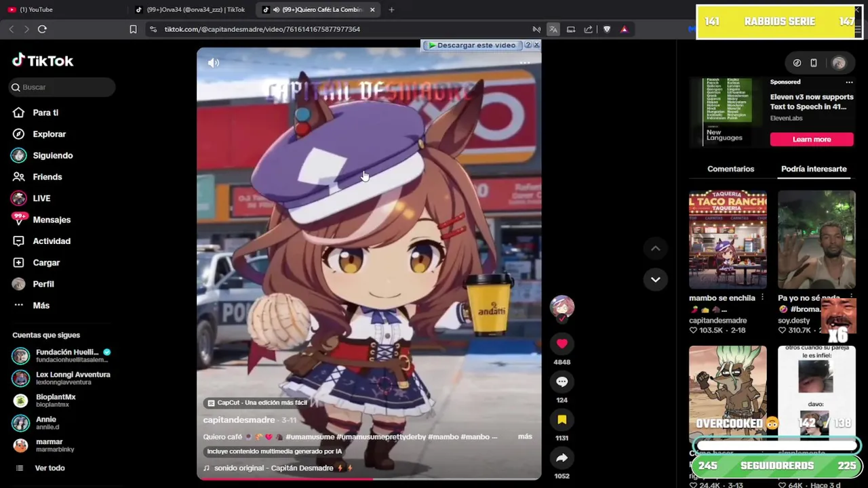The height and width of the screenshot is (488, 868).
Task: Open the Brave Shields lion icon
Action: click(x=607, y=29)
